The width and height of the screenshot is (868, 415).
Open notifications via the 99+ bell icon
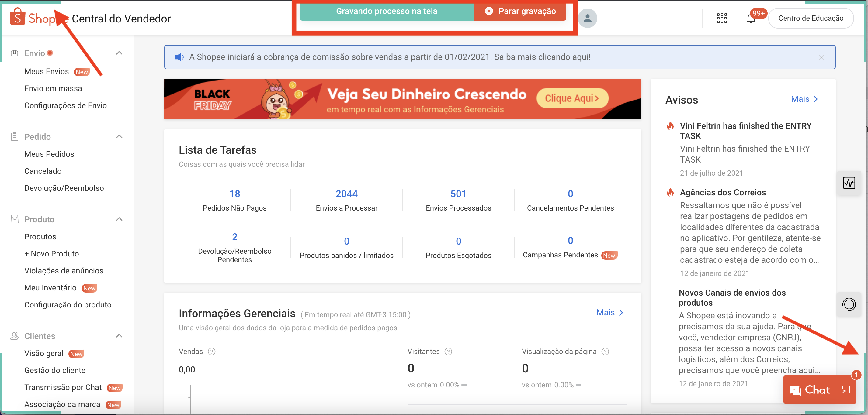point(752,19)
